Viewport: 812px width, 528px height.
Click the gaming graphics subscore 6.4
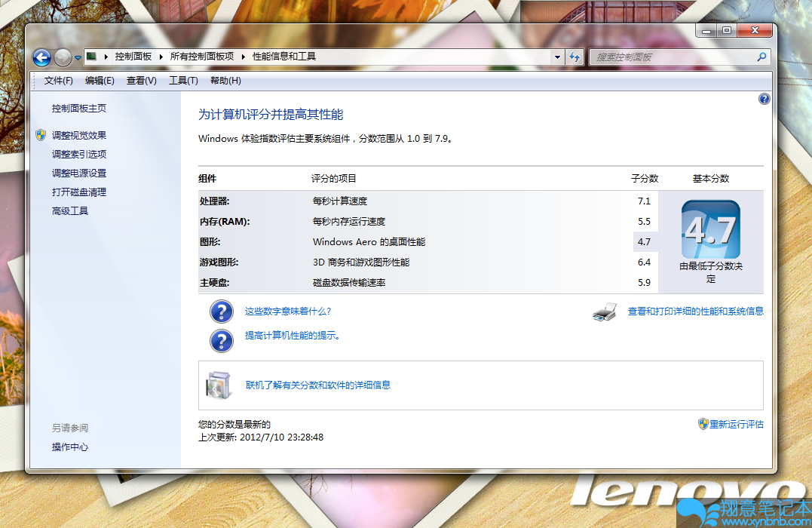[x=644, y=262]
